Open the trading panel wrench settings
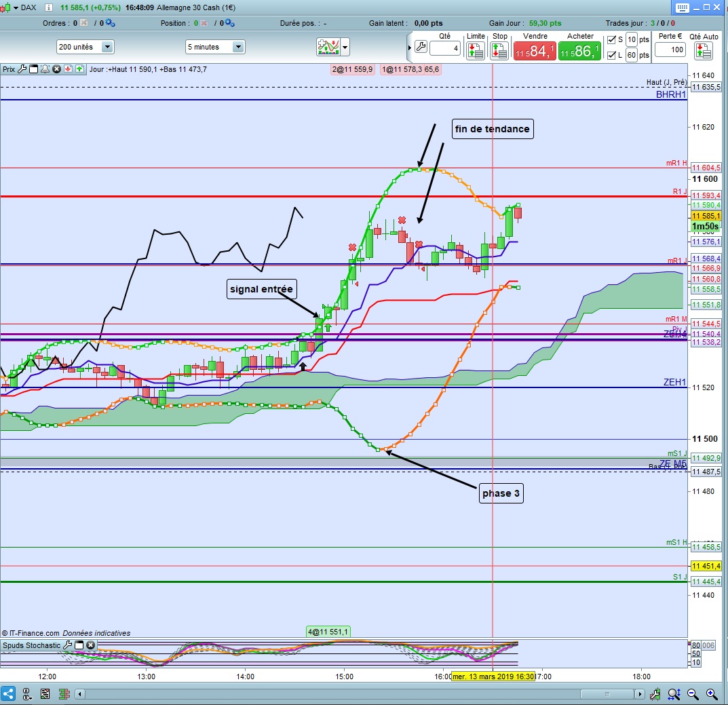Image resolution: width=728 pixels, height=705 pixels. pos(421,47)
